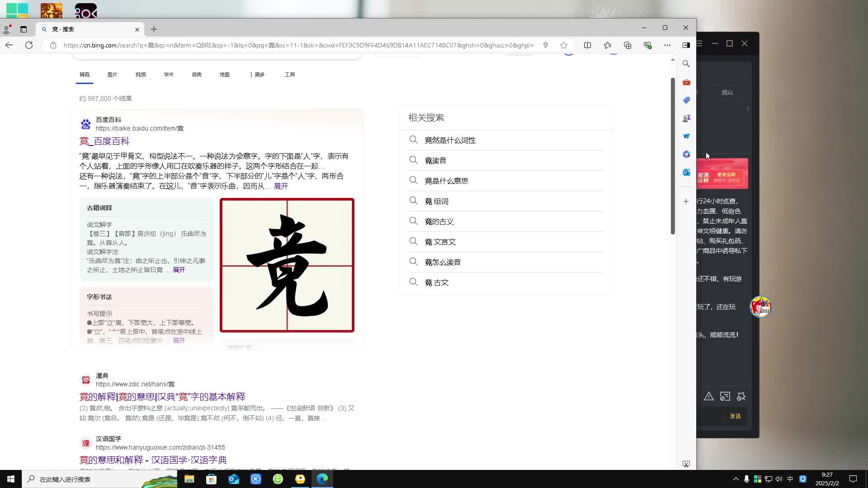This screenshot has width=868, height=488.
Task: Expand the 展开 link in 古籍训释 panel
Action: pyautogui.click(x=179, y=269)
